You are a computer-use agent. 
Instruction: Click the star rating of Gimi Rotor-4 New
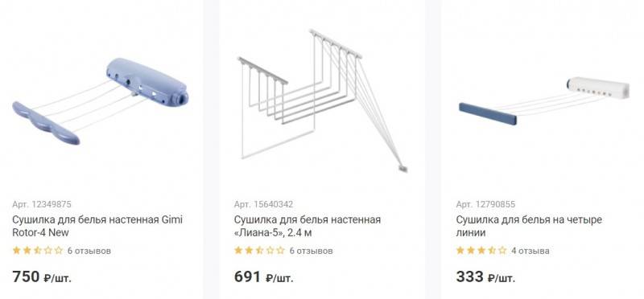pyautogui.click(x=38, y=250)
